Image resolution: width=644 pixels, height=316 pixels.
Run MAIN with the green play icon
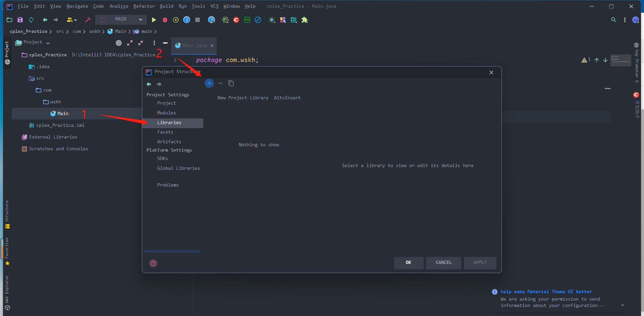pyautogui.click(x=154, y=20)
